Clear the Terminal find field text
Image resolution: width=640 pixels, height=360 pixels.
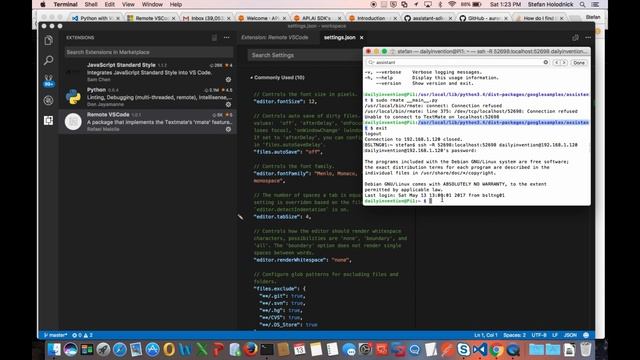546,62
